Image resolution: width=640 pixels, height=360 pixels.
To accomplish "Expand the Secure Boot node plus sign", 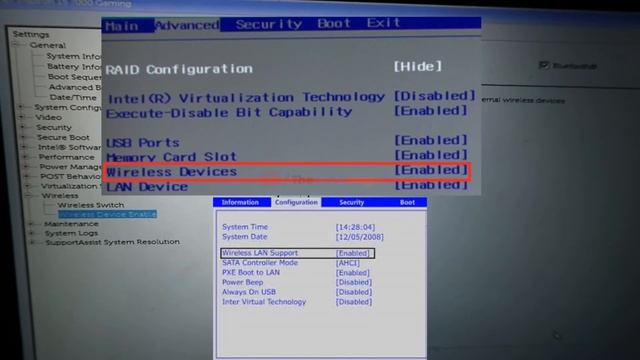I will coord(23,137).
